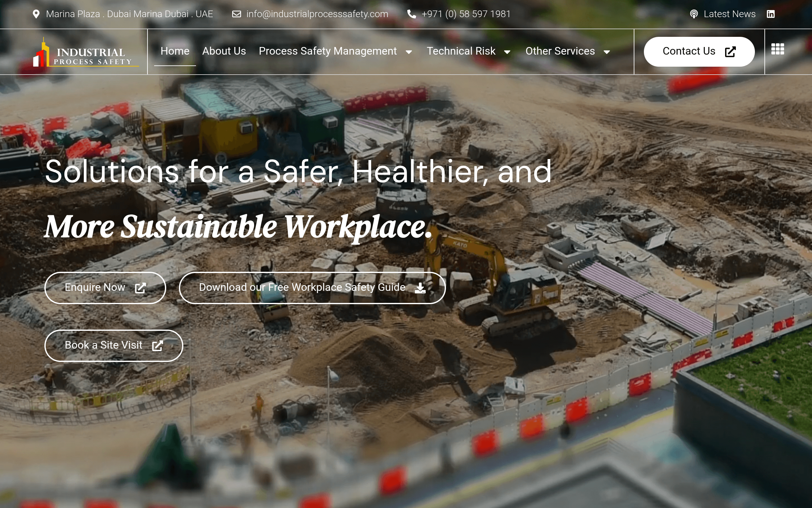
Task: Click the Contact Us external link icon
Action: pyautogui.click(x=730, y=52)
